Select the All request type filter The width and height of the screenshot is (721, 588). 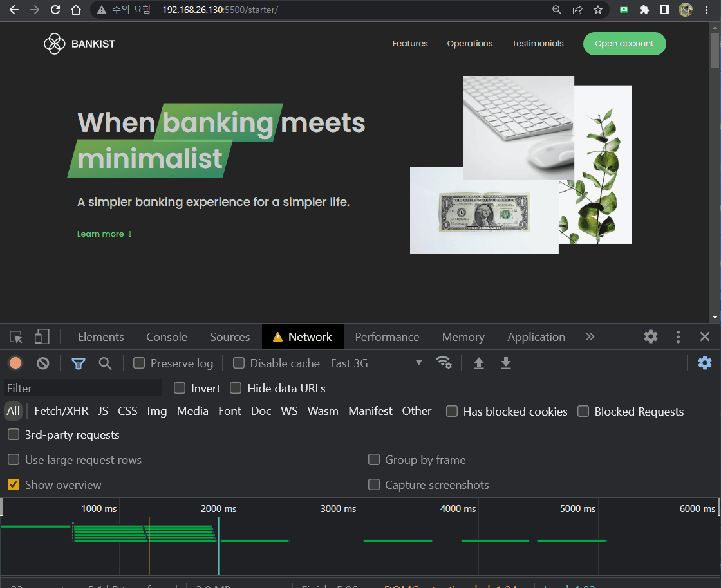click(x=14, y=411)
